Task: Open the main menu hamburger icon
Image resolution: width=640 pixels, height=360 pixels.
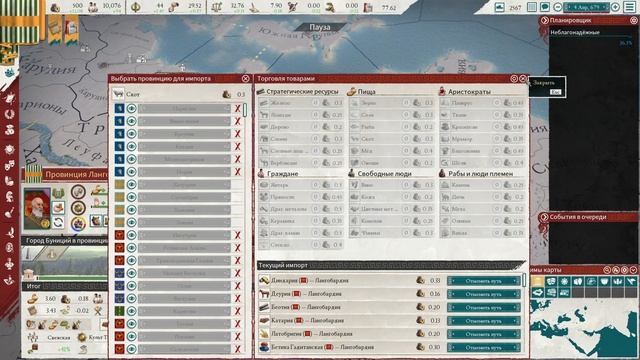Action: click(630, 7)
